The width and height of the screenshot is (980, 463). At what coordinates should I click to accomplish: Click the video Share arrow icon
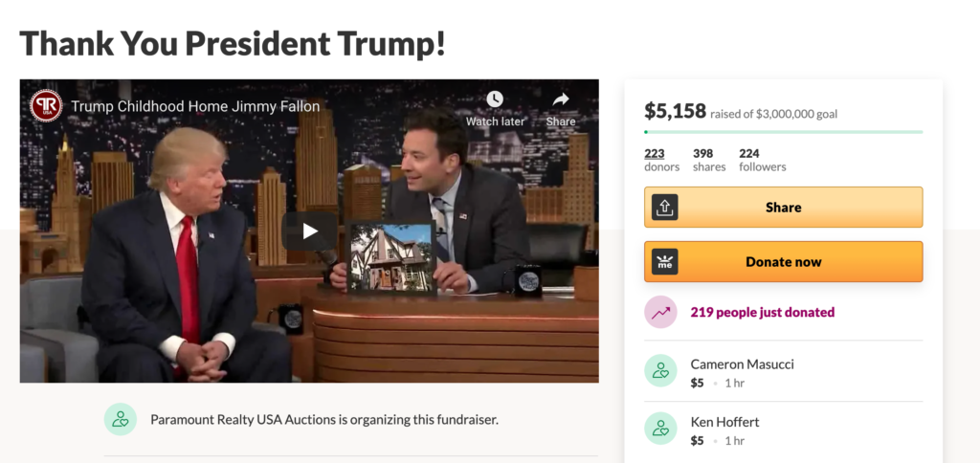click(x=561, y=99)
